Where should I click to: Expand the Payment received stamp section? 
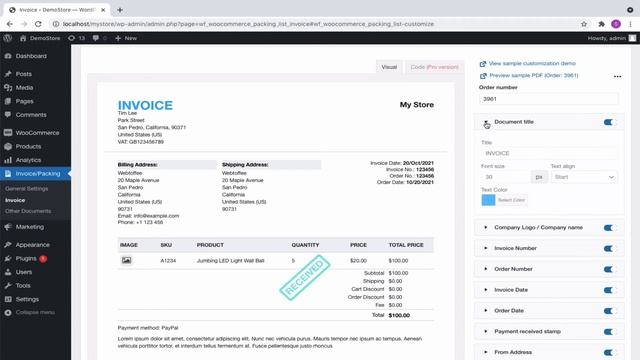[486, 331]
